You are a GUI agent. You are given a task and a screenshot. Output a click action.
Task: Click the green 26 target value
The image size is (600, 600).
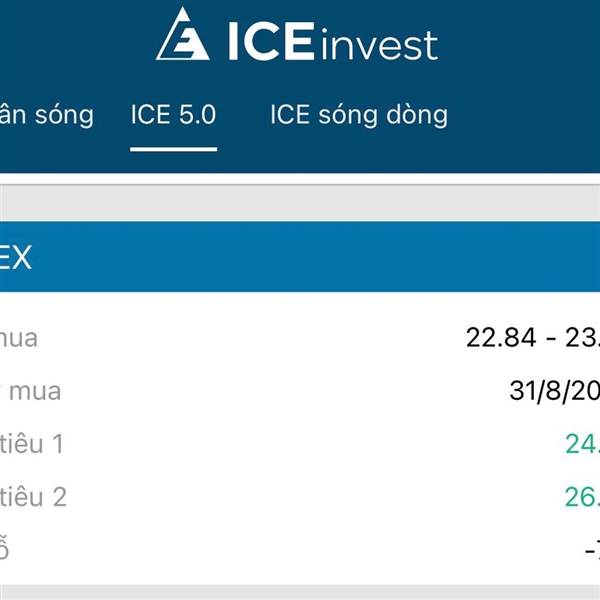click(x=582, y=497)
